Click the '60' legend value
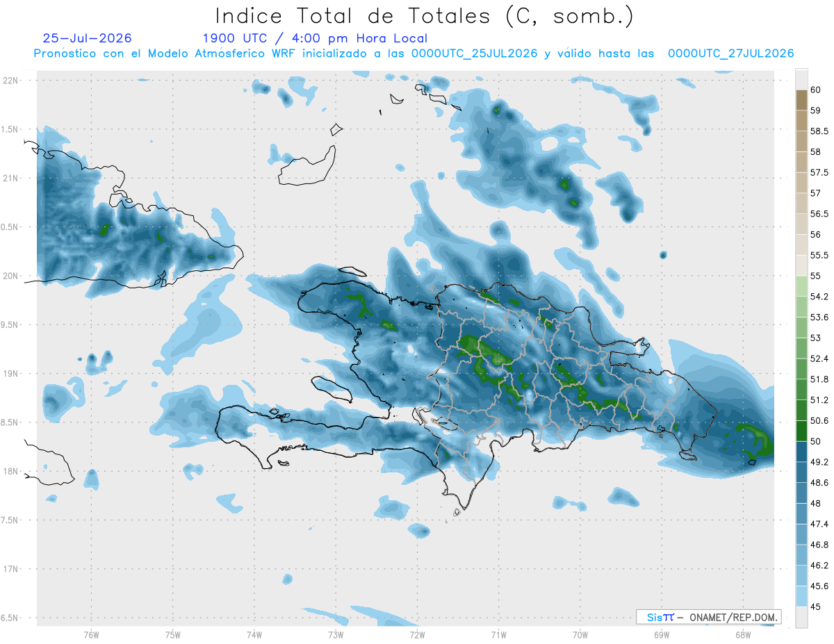834x644 pixels. tap(816, 90)
